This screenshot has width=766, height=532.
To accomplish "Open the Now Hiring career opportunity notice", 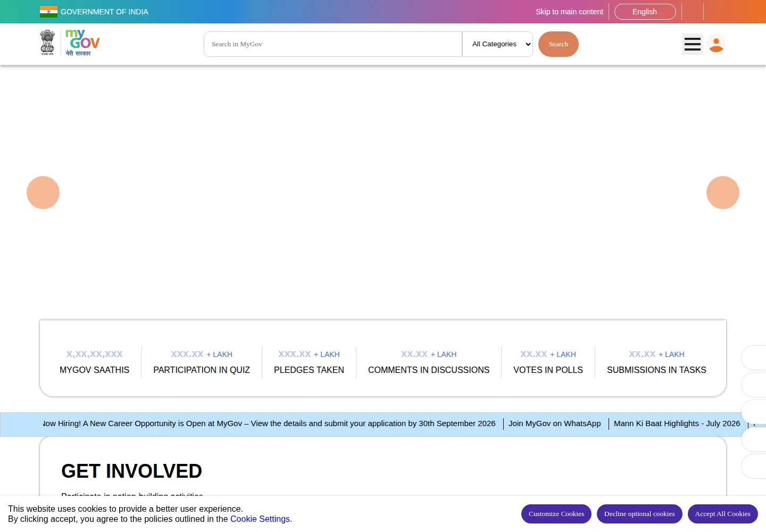I will (269, 423).
